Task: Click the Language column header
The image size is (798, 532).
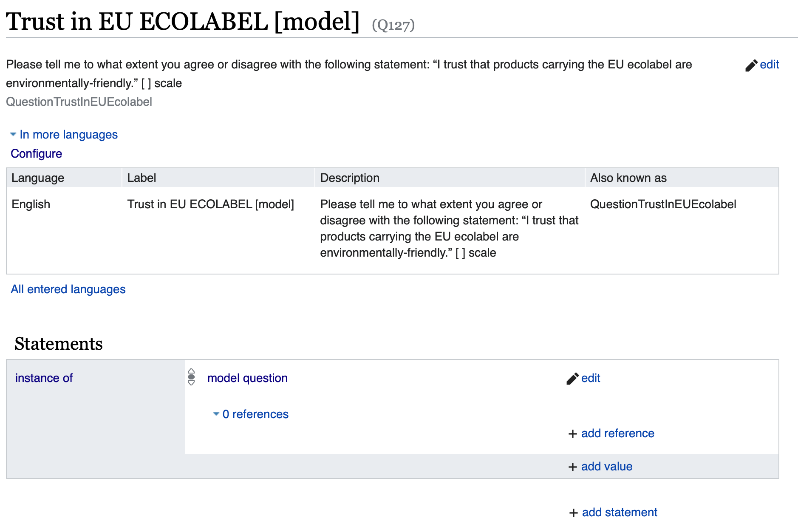Action: click(38, 178)
